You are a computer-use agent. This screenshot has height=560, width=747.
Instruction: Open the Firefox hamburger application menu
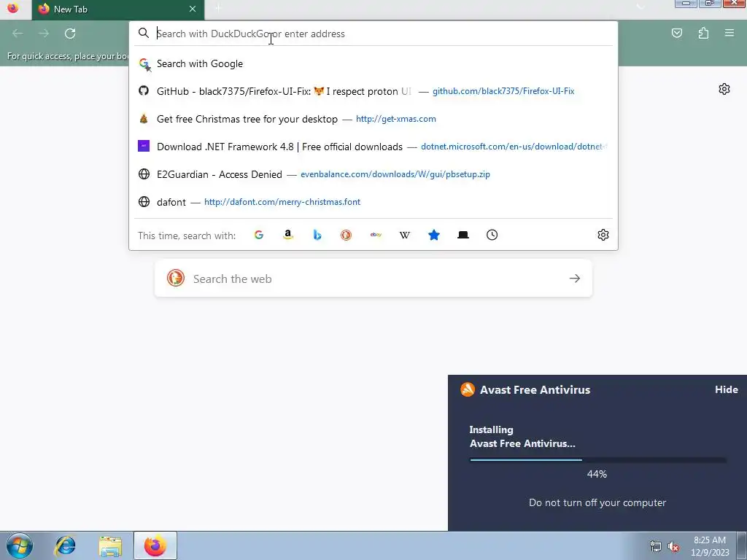click(729, 33)
